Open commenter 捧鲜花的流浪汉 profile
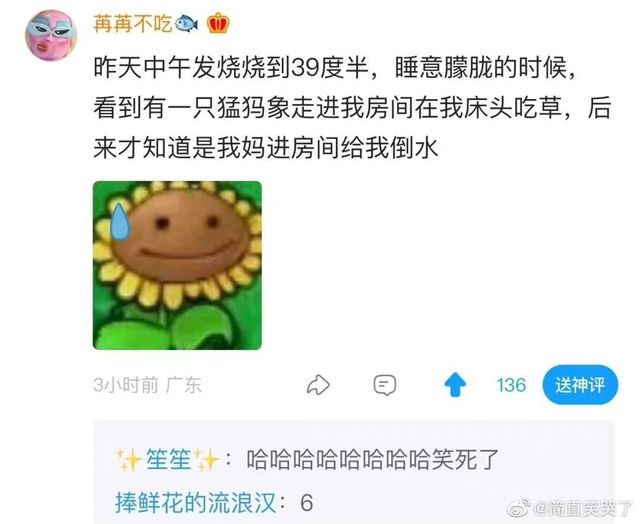 tap(196, 502)
